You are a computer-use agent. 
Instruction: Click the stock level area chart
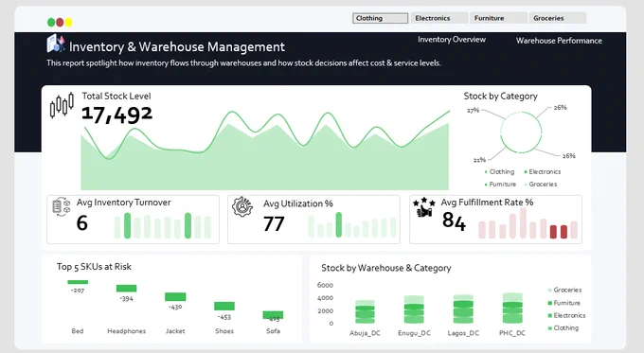click(x=265, y=150)
